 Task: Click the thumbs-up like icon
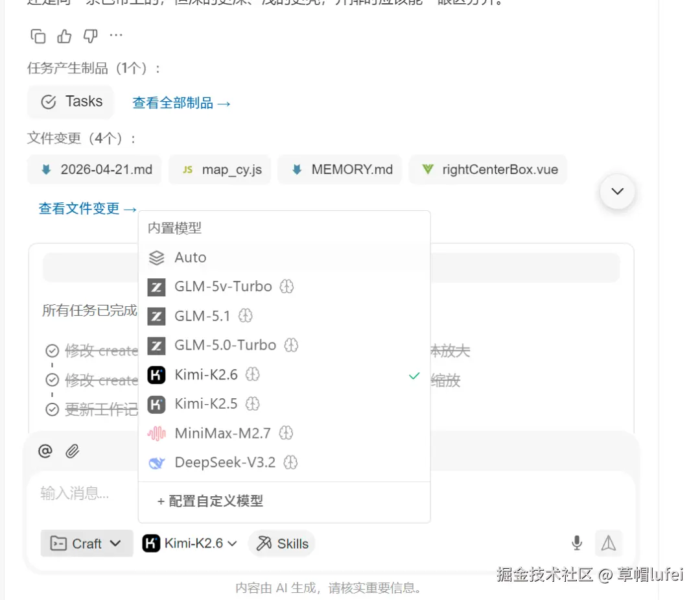(64, 36)
